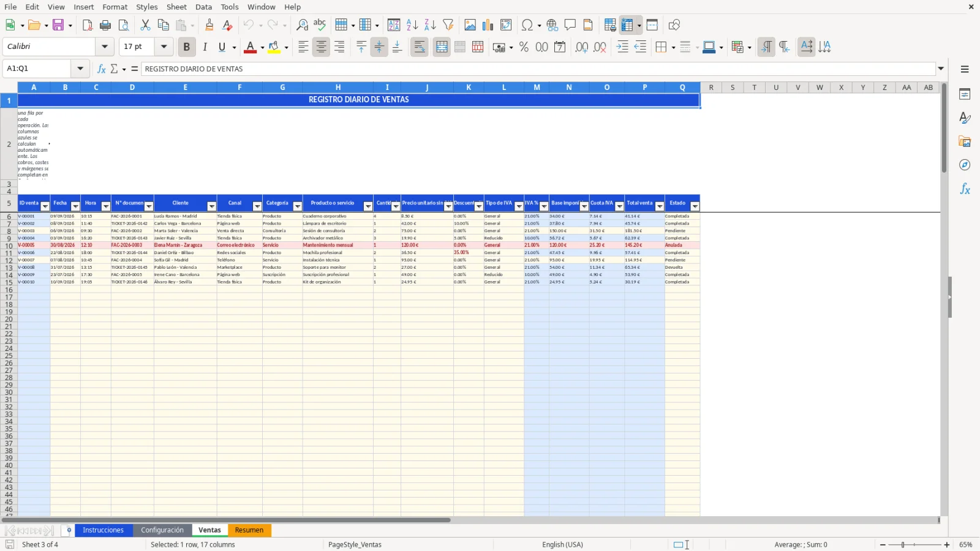This screenshot has height=551, width=980.
Task: Insert Chart icon in toolbar
Action: pos(488,25)
